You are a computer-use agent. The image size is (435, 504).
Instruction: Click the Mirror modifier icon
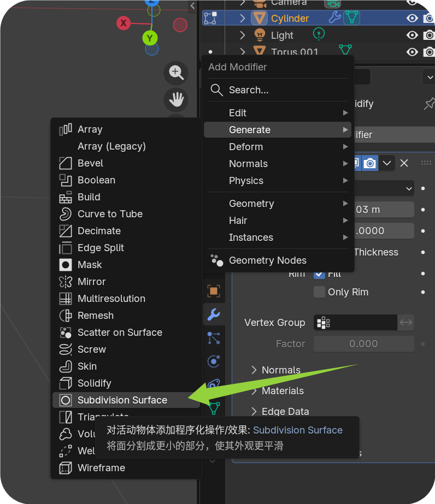tap(66, 282)
